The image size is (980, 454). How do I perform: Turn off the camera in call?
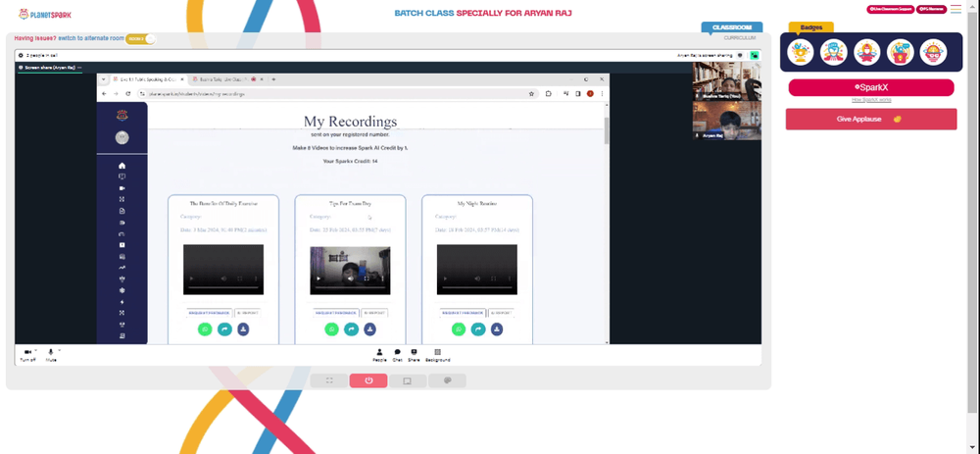(27, 355)
